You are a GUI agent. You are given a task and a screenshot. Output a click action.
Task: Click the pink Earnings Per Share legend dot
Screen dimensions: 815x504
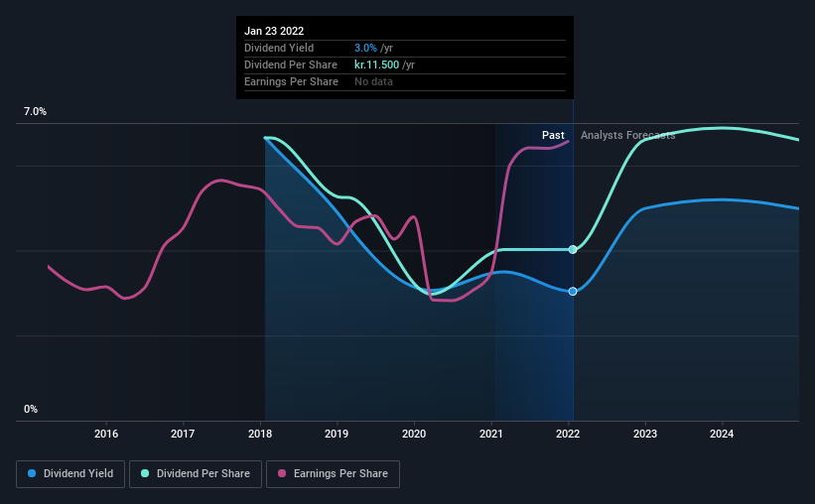click(282, 473)
